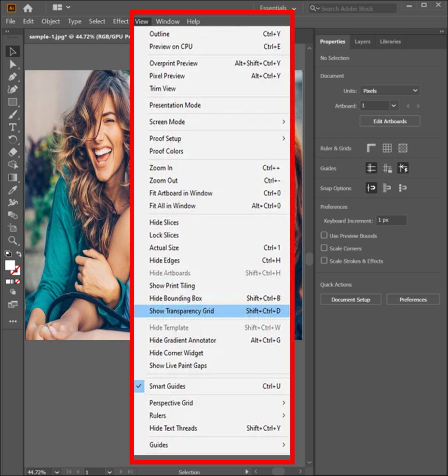The width and height of the screenshot is (448, 476).
Task: Click the Preferences button
Action: pos(413,300)
